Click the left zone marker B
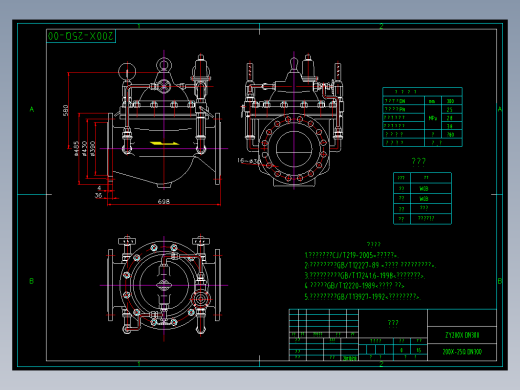The height and width of the screenshot is (390, 520). point(32,281)
